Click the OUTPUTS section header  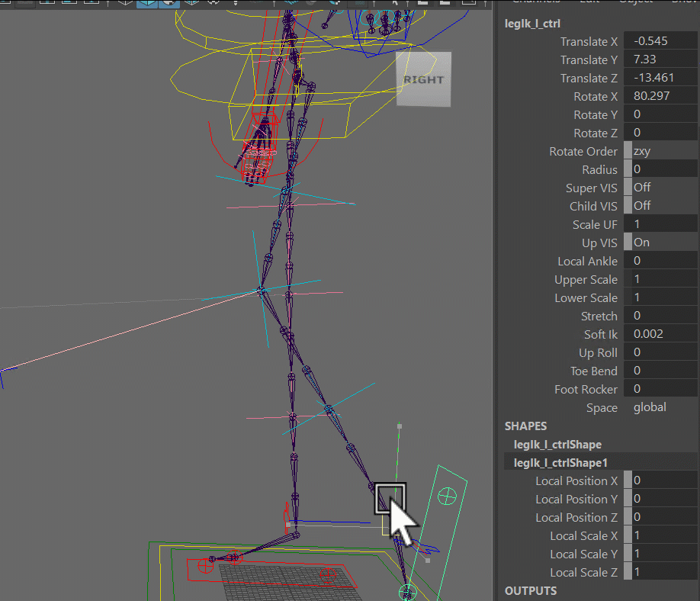531,591
